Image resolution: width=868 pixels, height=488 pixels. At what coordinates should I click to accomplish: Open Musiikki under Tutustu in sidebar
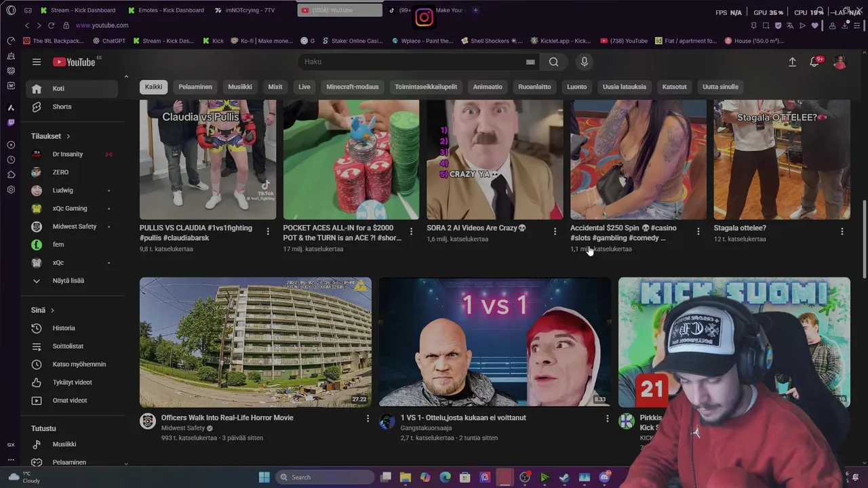coord(73,445)
